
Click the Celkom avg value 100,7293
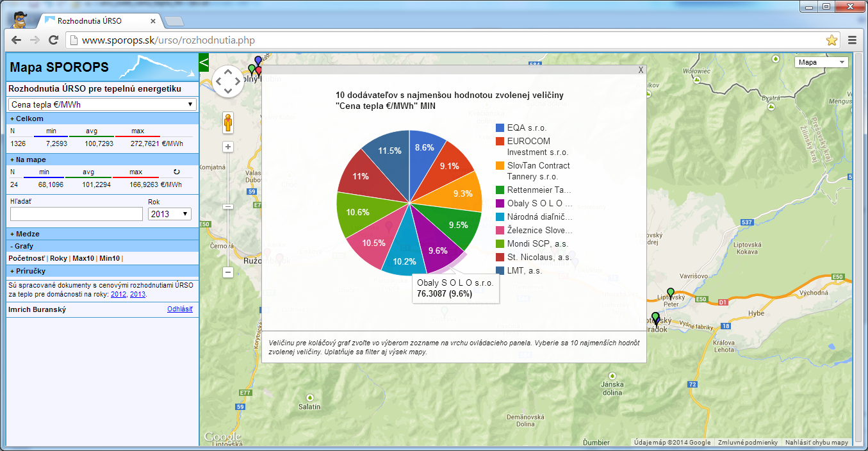tap(99, 143)
